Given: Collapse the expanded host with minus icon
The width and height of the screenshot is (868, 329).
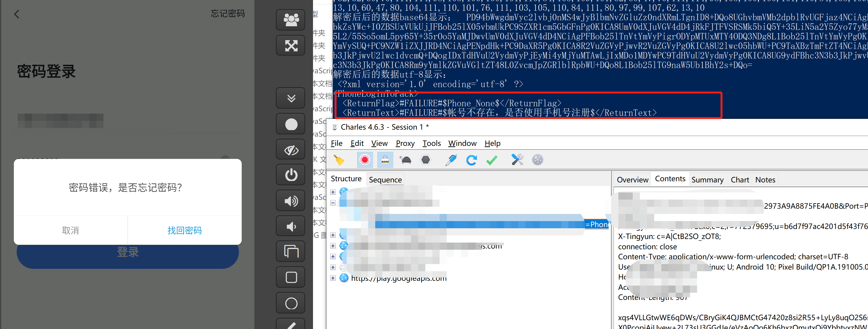Looking at the screenshot, I should pyautogui.click(x=333, y=203).
